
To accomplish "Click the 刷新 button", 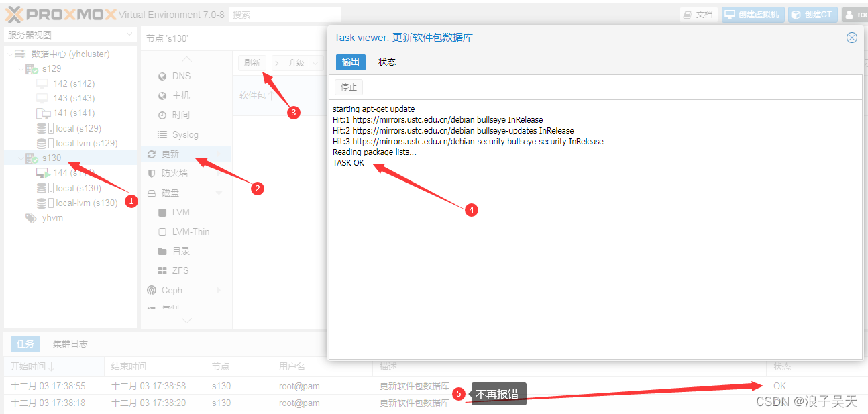I will [252, 63].
